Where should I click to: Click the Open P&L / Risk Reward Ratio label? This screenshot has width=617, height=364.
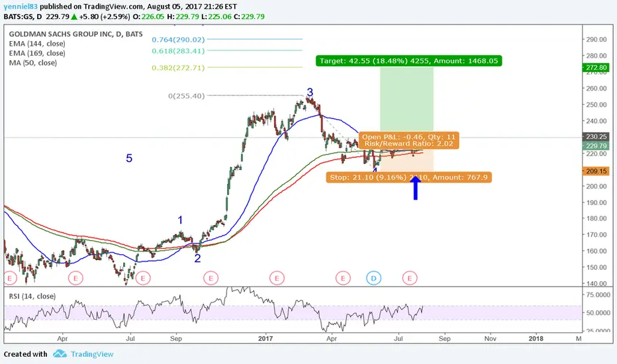(408, 140)
